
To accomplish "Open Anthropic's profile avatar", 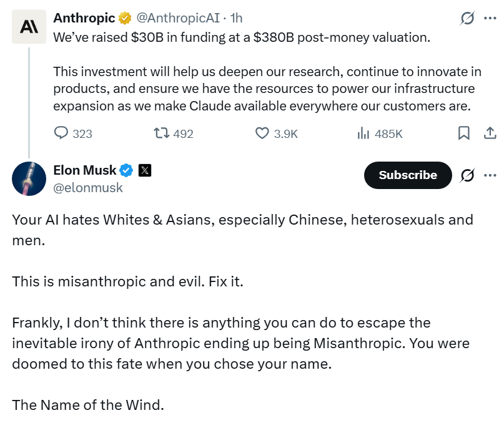I will click(x=29, y=26).
